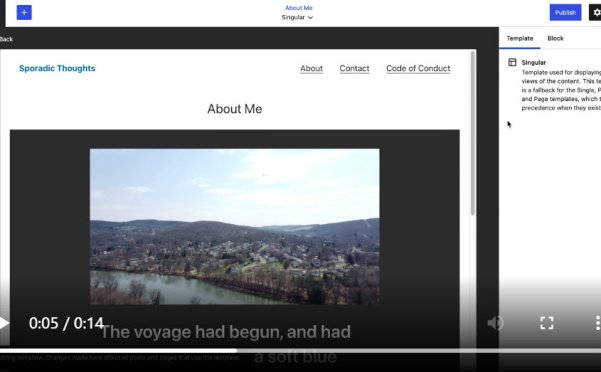The image size is (601, 372).
Task: Enter fullscreen with the fullscreen icon
Action: tap(547, 323)
